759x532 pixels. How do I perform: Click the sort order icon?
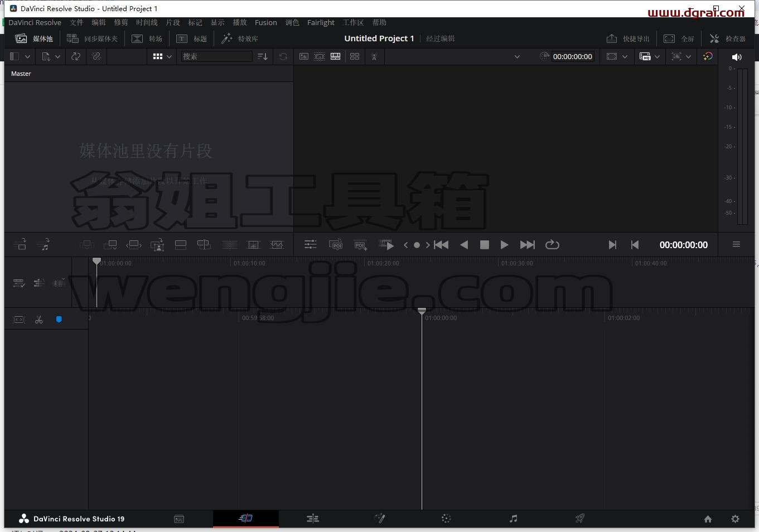click(263, 56)
